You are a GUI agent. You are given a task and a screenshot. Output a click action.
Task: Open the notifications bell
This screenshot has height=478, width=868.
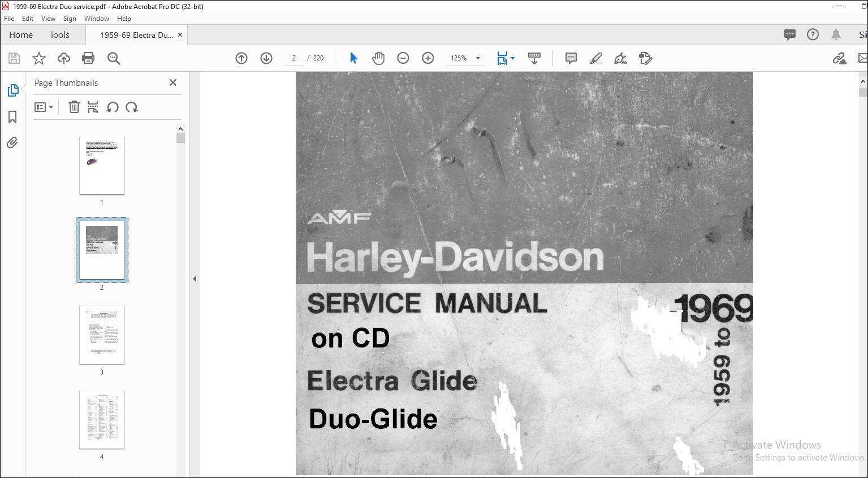(x=836, y=35)
